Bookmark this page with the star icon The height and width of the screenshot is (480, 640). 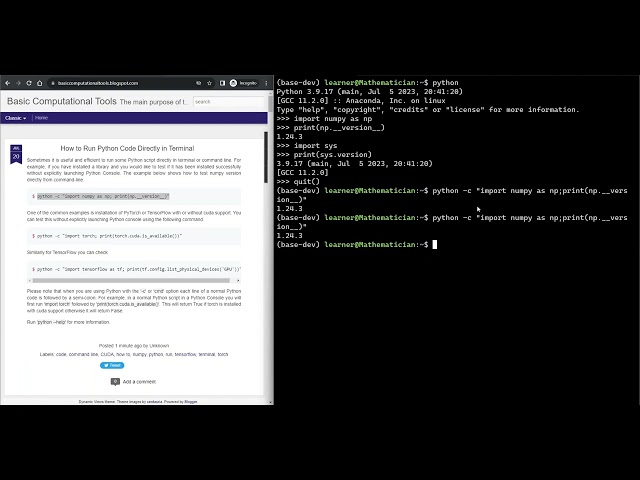[x=209, y=83]
